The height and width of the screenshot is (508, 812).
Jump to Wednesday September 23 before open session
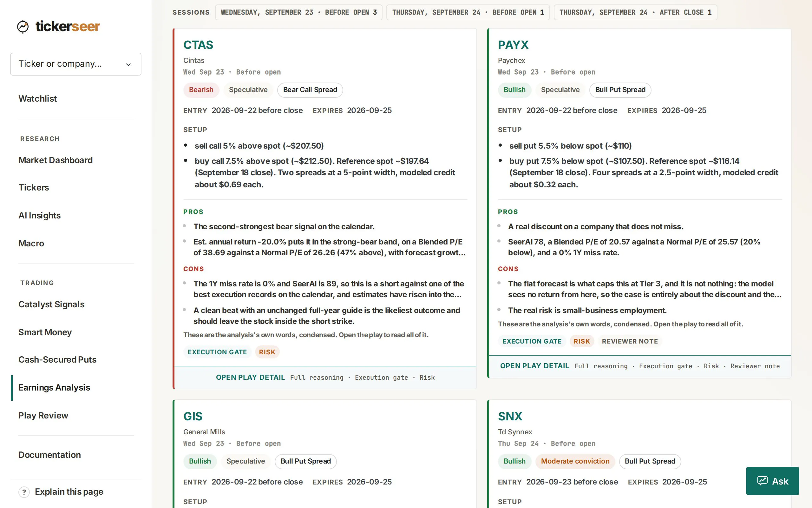click(298, 12)
